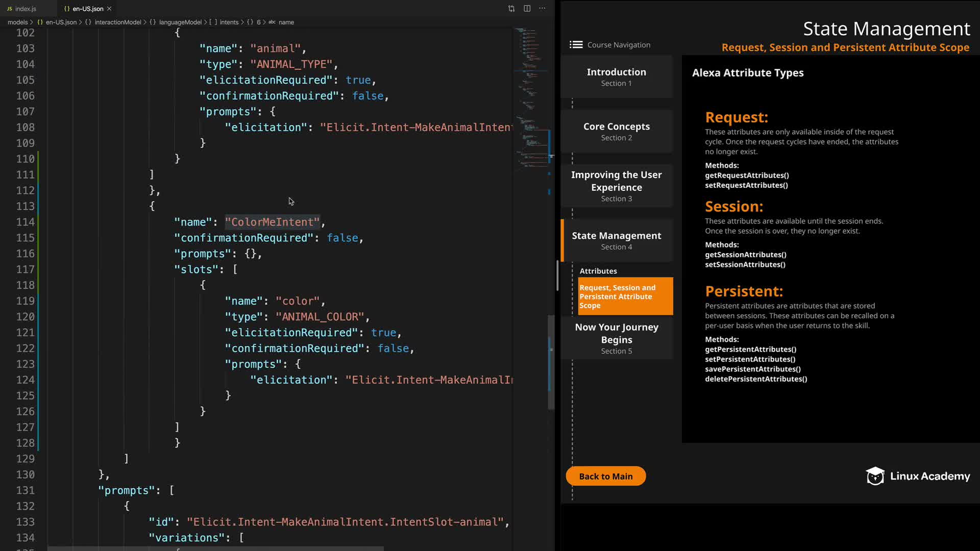
Task: Expand the interactionModel breadcrumb
Action: [117, 22]
